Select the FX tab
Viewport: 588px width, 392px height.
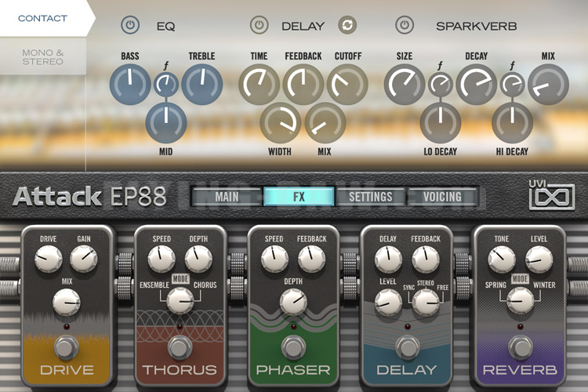tap(299, 197)
